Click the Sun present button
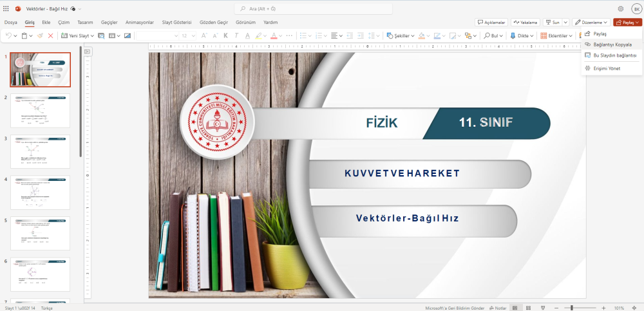Image resolution: width=644 pixels, height=311 pixels. click(x=553, y=22)
